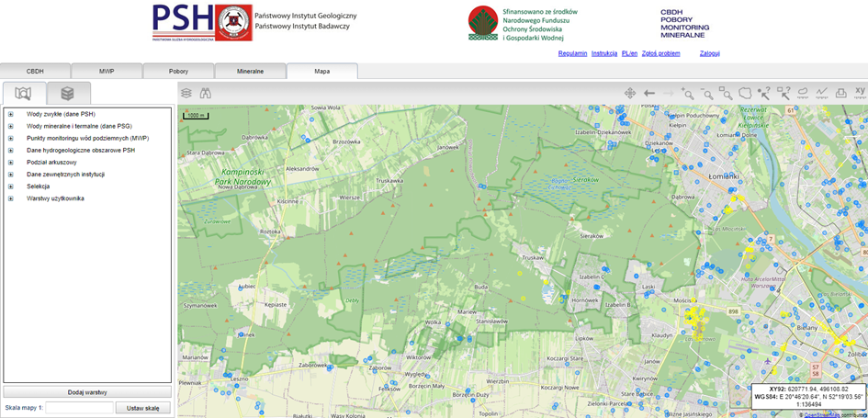Click the Skala mapy input field

(79, 408)
